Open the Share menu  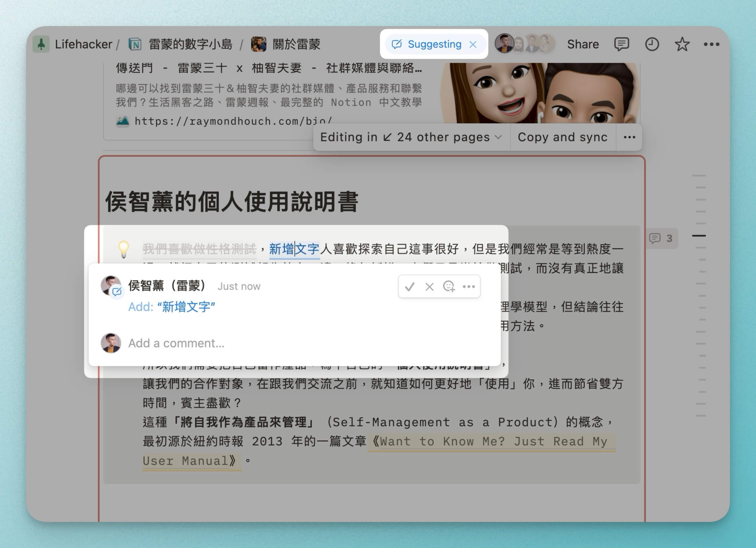583,44
